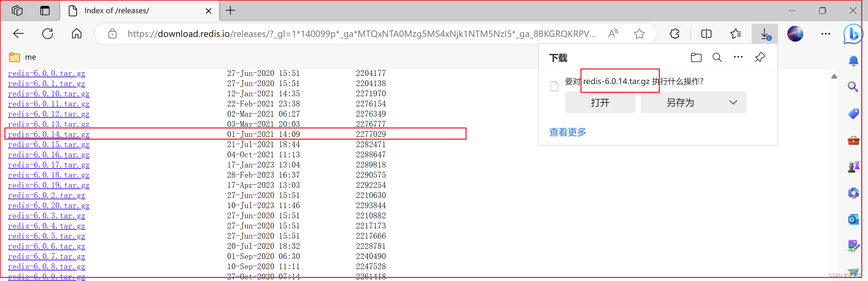
Task: Download redis-6.0.1.tar.gz
Action: pos(46,83)
